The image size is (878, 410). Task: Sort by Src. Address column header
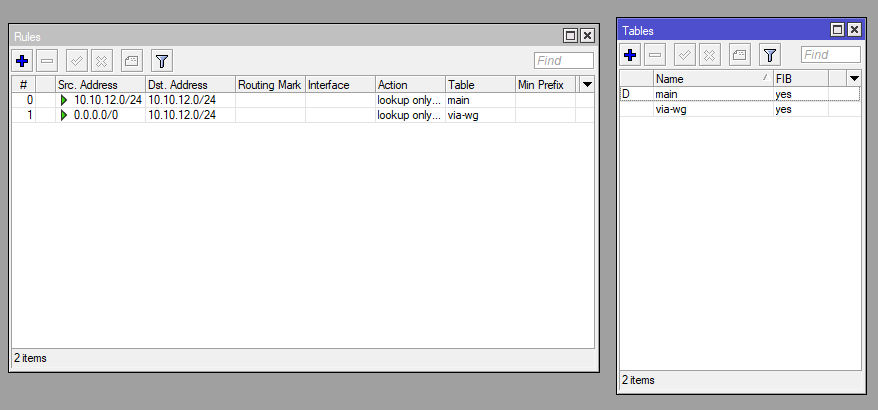point(100,85)
